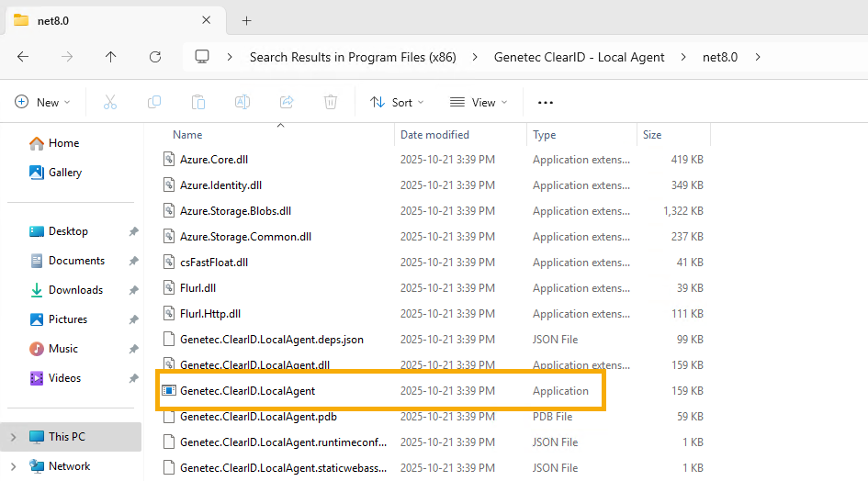Screen dimensions: 868x481
Task: Click the net8.0 breadcrumb
Action: coord(719,57)
